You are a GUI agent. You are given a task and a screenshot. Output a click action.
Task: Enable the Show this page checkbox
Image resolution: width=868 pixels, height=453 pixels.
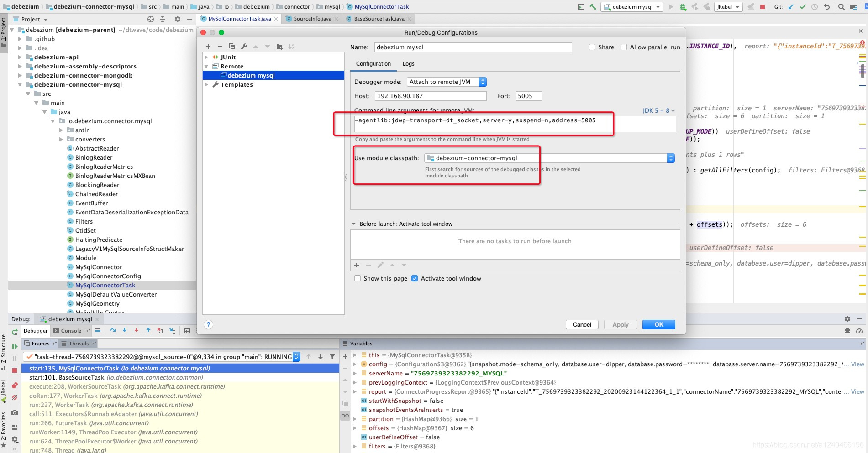358,278
